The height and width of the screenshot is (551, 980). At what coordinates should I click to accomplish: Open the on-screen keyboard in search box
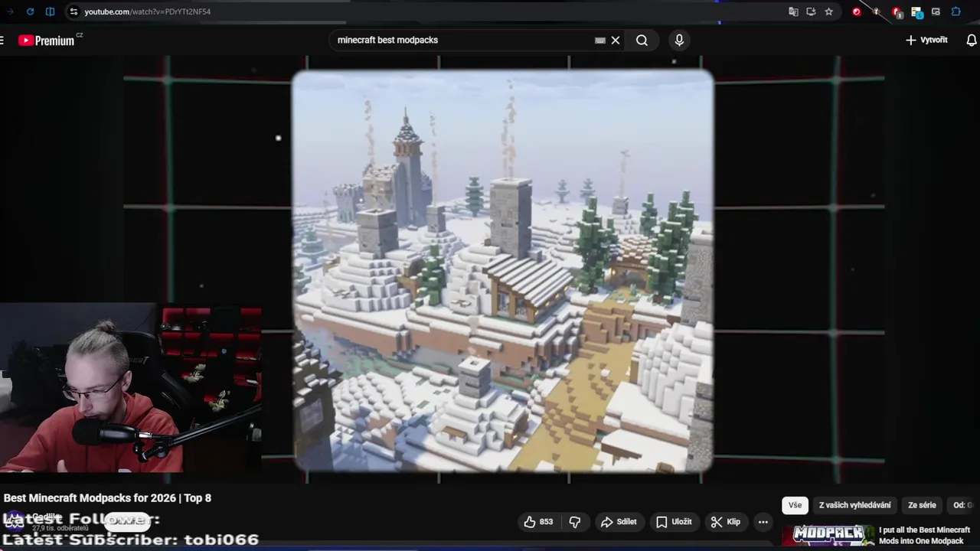click(x=599, y=41)
